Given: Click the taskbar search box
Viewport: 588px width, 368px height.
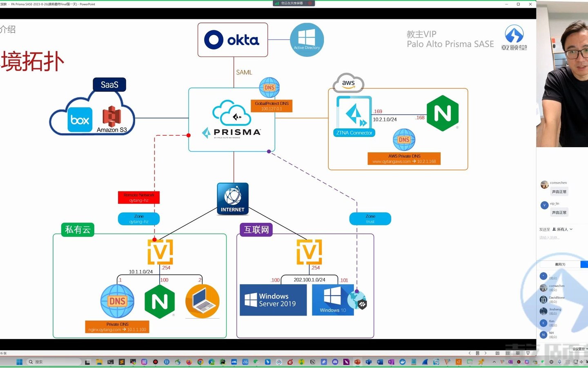Looking at the screenshot, I should tap(54, 362).
